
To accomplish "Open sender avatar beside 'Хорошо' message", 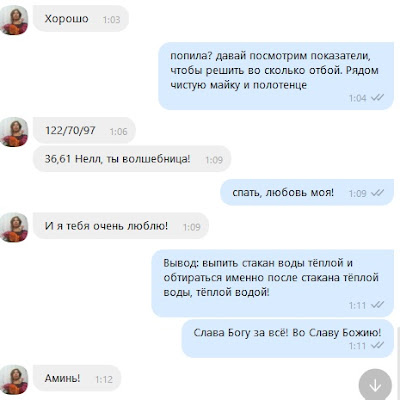I will 14,20.
